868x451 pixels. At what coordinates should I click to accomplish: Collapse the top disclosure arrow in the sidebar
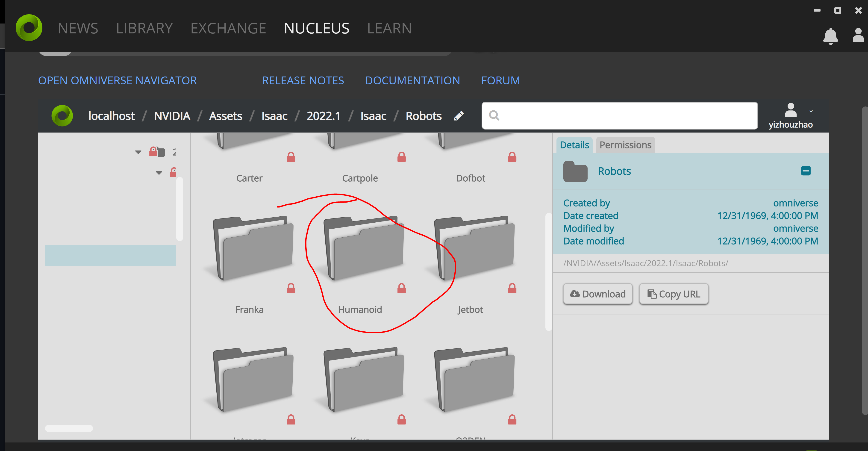tap(138, 152)
